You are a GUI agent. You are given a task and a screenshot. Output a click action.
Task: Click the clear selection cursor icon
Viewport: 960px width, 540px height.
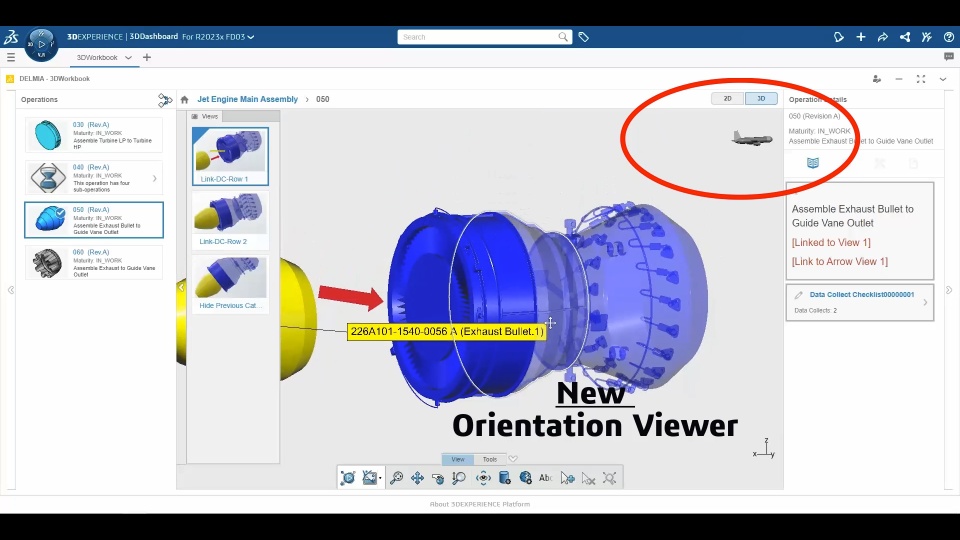(x=588, y=478)
